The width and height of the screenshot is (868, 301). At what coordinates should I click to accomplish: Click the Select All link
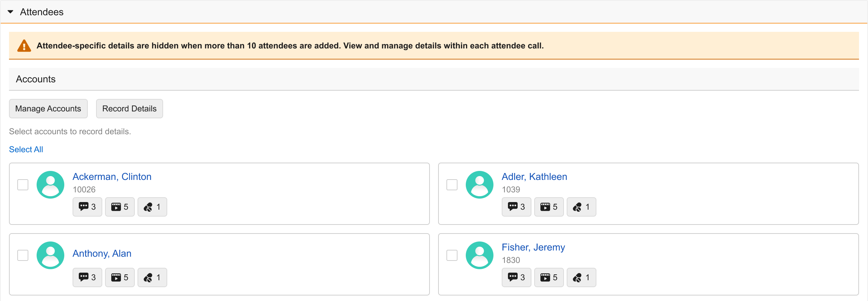(26, 149)
